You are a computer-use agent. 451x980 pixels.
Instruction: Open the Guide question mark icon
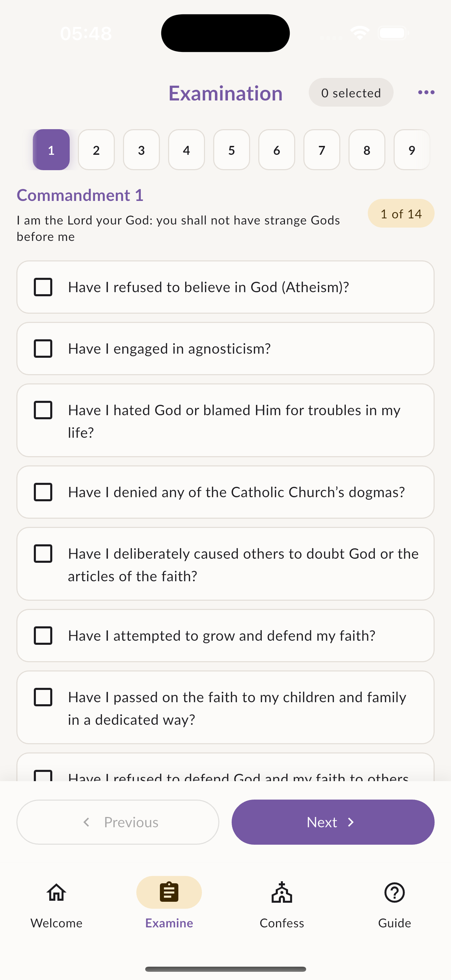394,893
